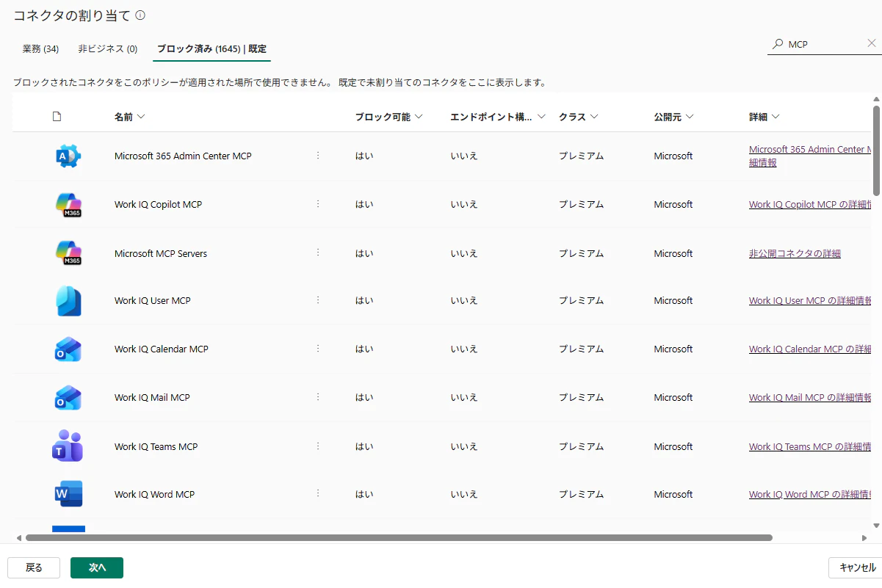This screenshot has width=882, height=588.
Task: Click the document icon column header
Action: tap(57, 117)
